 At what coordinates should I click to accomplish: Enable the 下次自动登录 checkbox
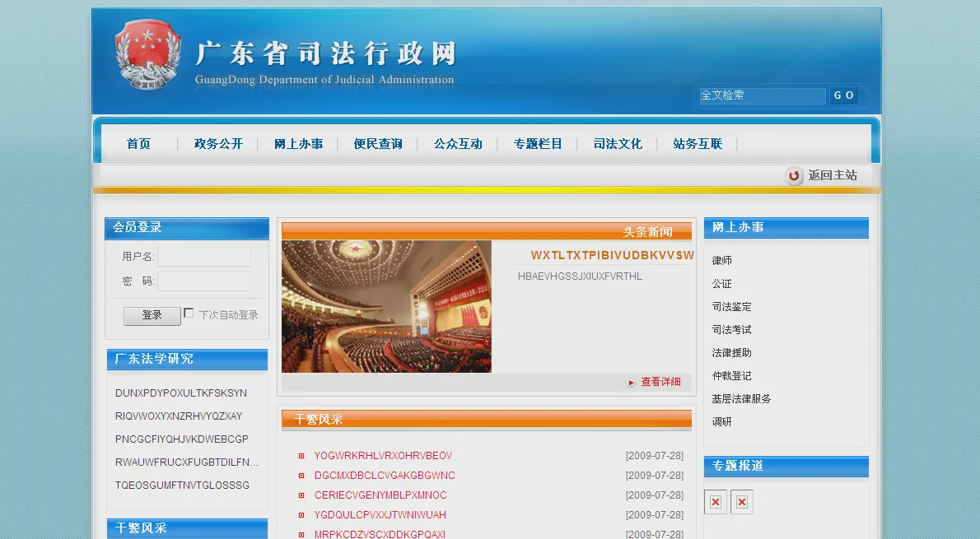tap(189, 314)
